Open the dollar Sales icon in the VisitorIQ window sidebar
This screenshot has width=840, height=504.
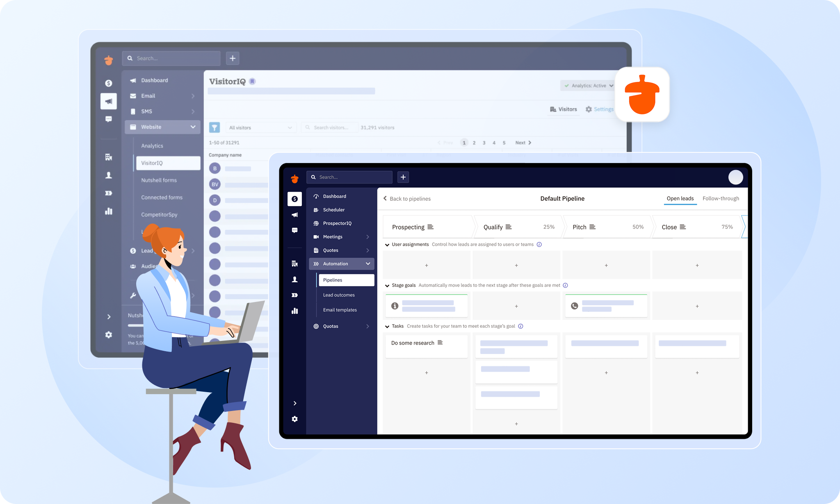pyautogui.click(x=109, y=83)
